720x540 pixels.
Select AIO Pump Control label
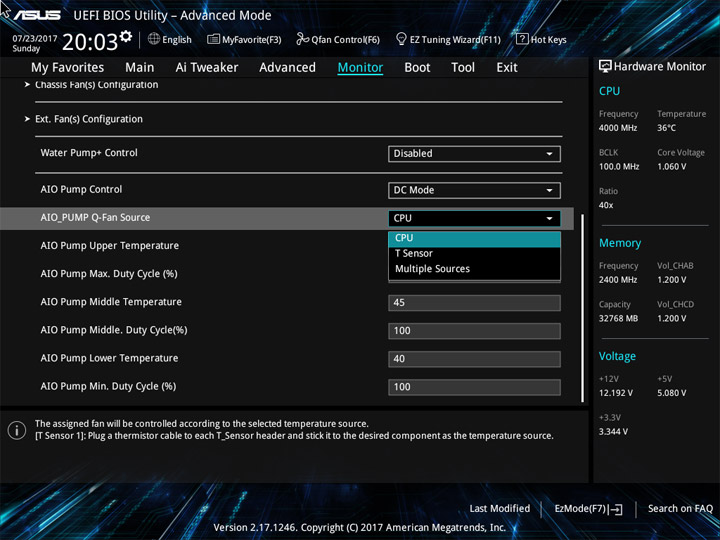tap(81, 190)
